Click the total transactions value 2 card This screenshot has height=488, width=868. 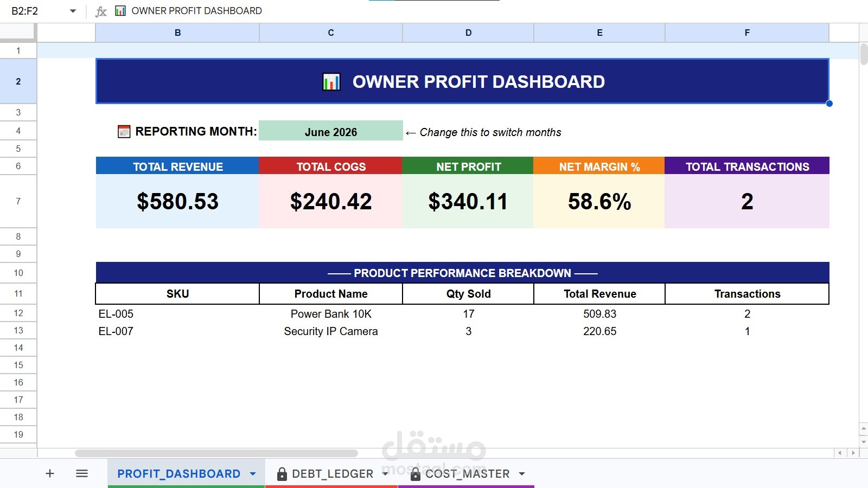747,201
